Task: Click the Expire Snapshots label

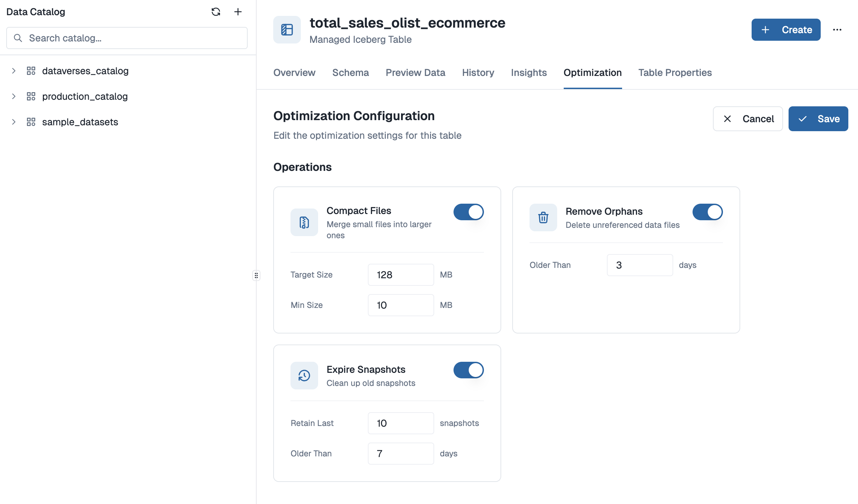Action: pyautogui.click(x=366, y=369)
